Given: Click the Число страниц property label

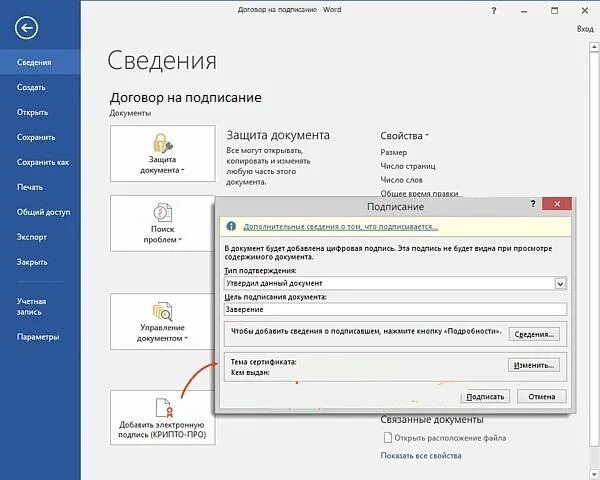Looking at the screenshot, I should point(408,166).
